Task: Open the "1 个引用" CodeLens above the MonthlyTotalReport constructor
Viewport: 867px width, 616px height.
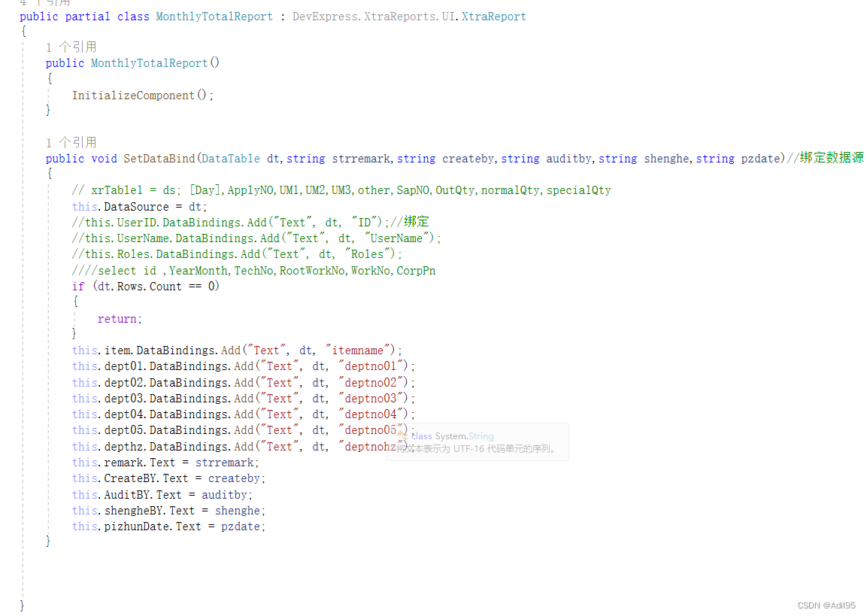Action: pyautogui.click(x=71, y=47)
